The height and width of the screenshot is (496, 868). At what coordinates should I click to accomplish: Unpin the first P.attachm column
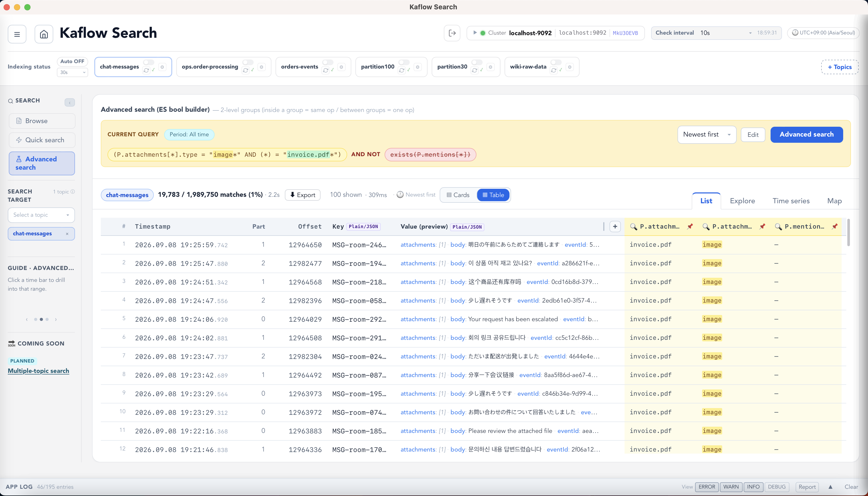pos(690,227)
